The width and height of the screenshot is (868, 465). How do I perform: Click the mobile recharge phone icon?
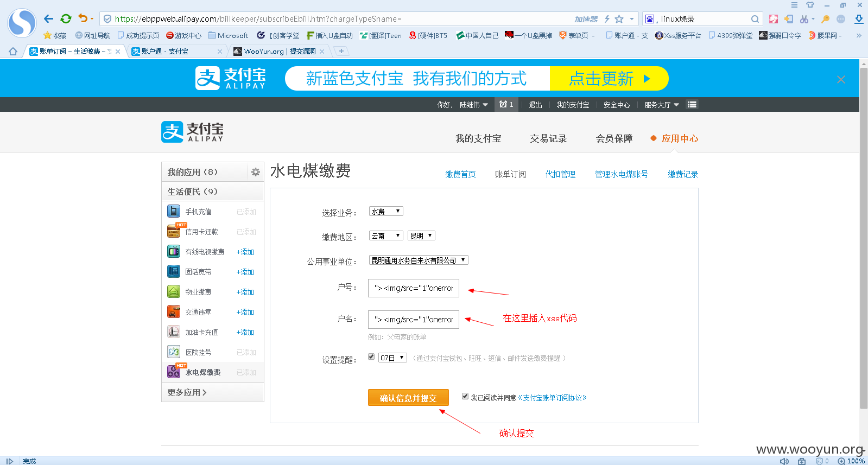tap(174, 211)
